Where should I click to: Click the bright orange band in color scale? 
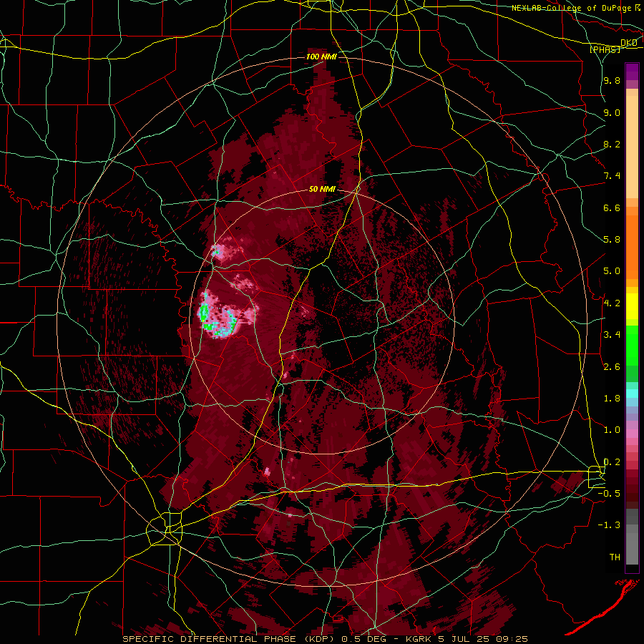point(632,248)
